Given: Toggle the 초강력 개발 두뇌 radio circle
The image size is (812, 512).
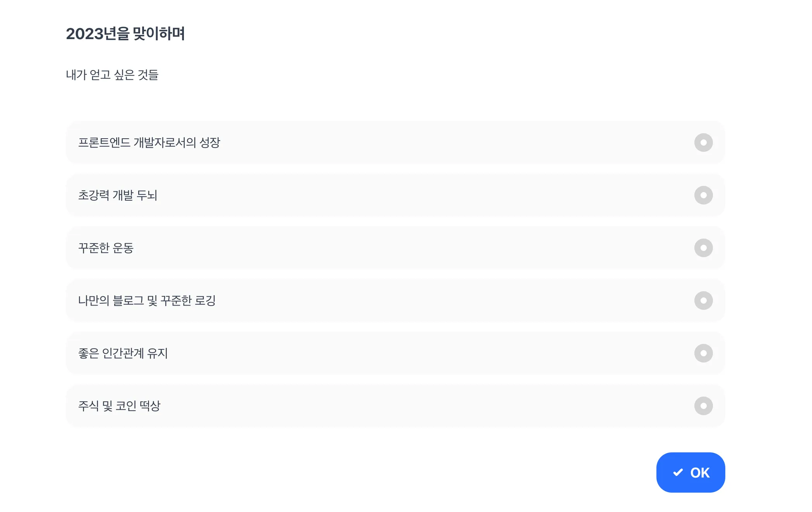Looking at the screenshot, I should 703,195.
